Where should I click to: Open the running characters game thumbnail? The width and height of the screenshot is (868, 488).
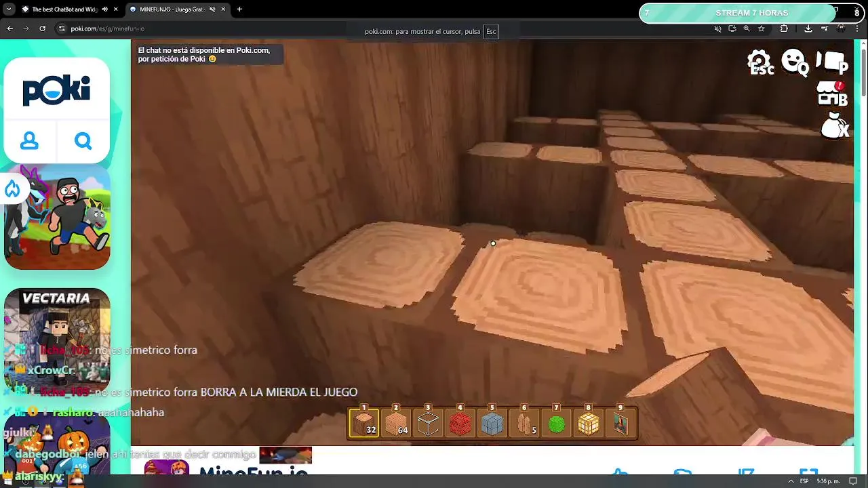(57, 217)
